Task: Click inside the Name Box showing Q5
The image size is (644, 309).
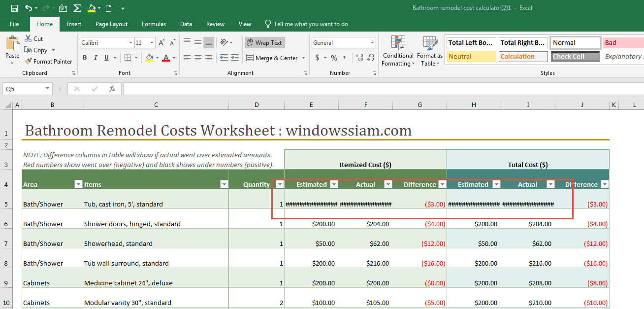Action: (x=22, y=88)
